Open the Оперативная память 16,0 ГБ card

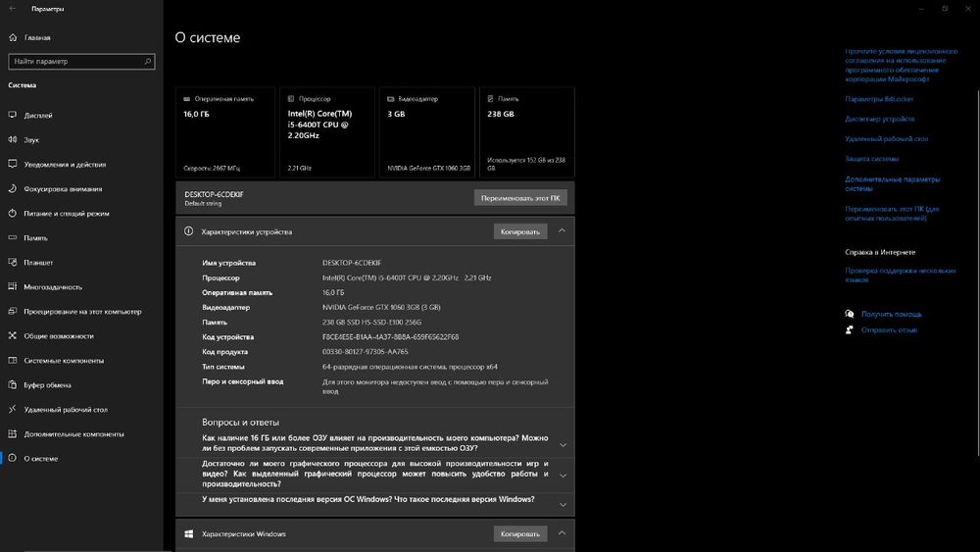(225, 132)
